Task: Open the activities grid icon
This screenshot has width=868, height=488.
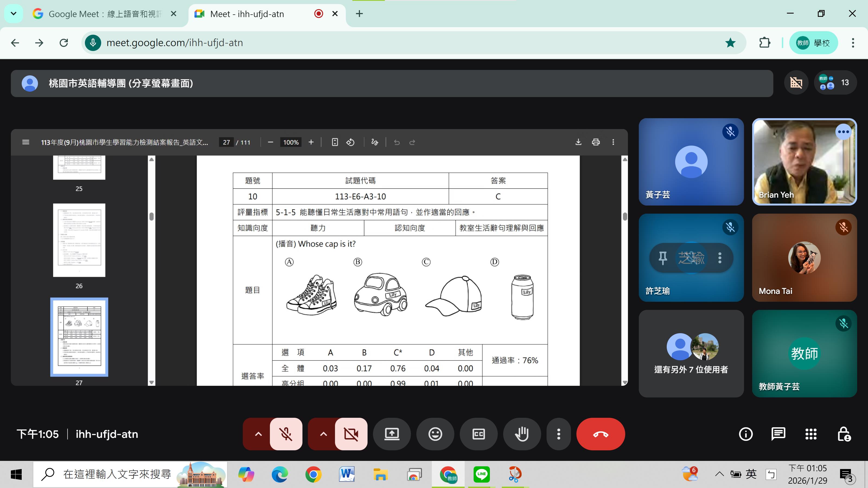Action: (811, 434)
